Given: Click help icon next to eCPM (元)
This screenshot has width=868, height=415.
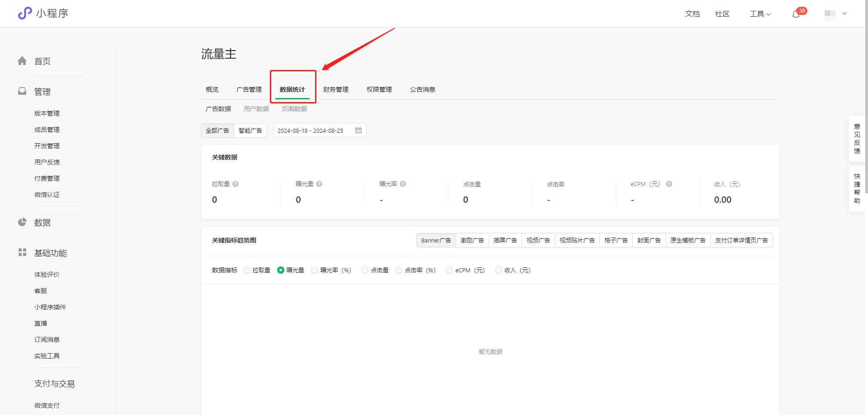Looking at the screenshot, I should 669,184.
